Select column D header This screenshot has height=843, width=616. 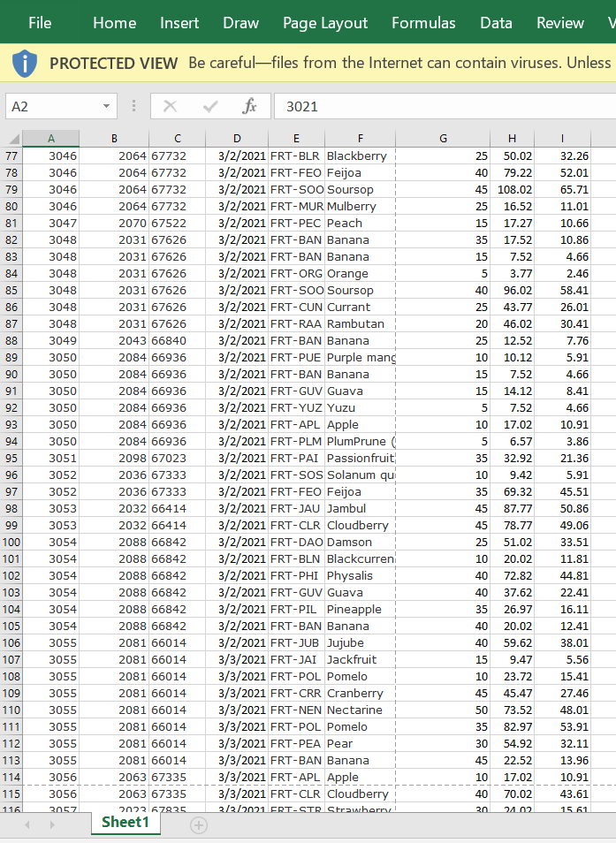237,139
